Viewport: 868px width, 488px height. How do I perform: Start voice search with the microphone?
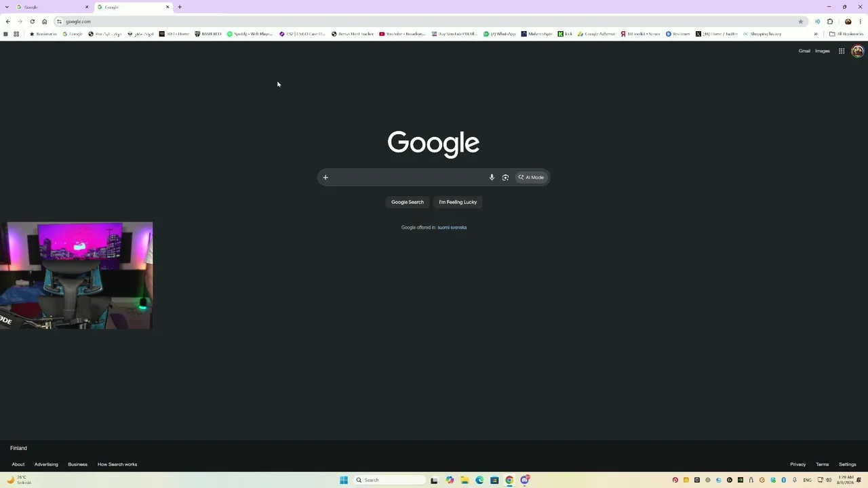[492, 178]
